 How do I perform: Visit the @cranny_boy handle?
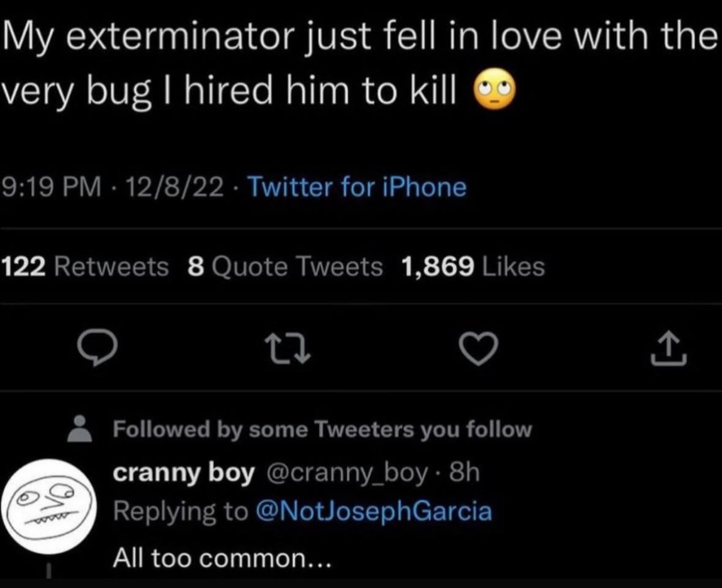coord(345,473)
